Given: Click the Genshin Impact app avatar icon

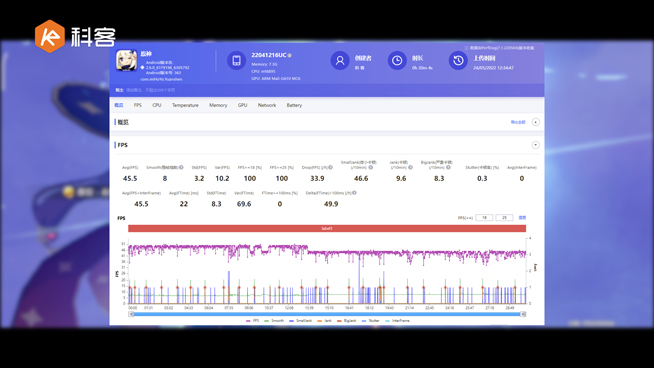Looking at the screenshot, I should coord(126,60).
